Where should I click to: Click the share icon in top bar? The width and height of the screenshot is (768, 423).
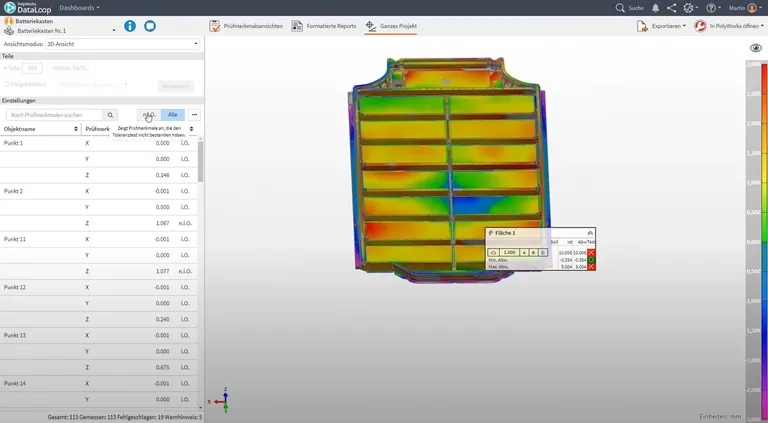coord(672,8)
